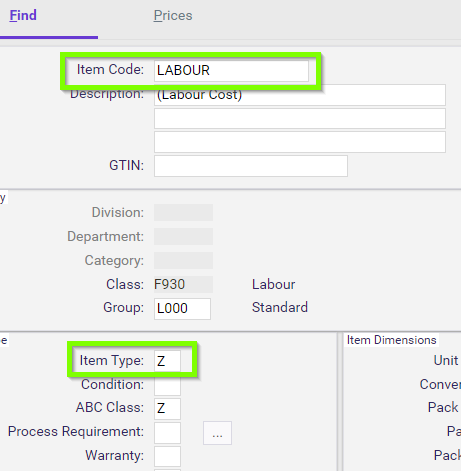
Task: Select the Description field with Labour Cost
Action: [x=300, y=95]
